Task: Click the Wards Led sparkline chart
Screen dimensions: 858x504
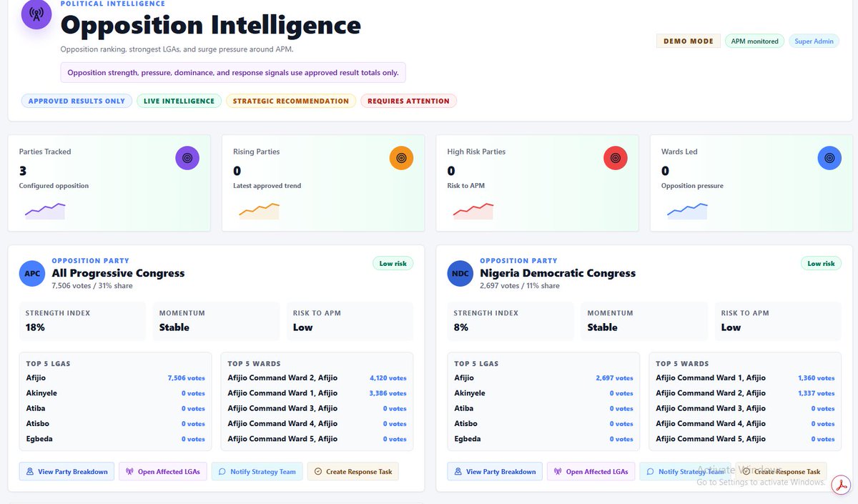Action: point(687,211)
